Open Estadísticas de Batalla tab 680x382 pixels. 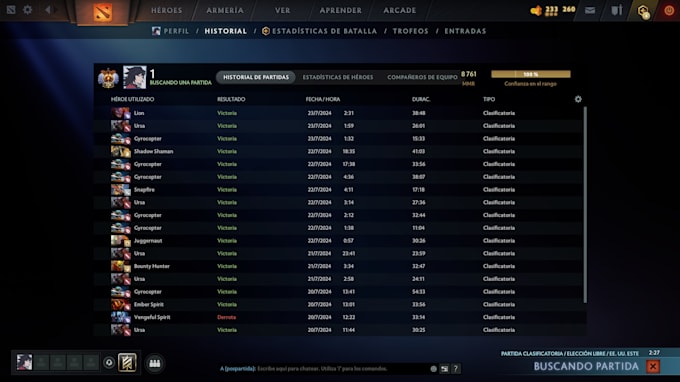click(x=320, y=31)
